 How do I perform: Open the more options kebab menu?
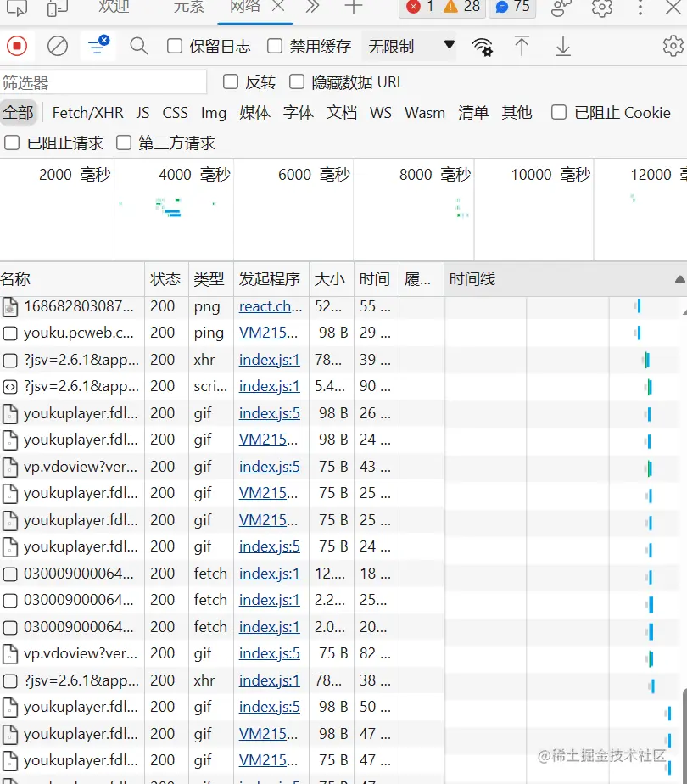(642, 10)
